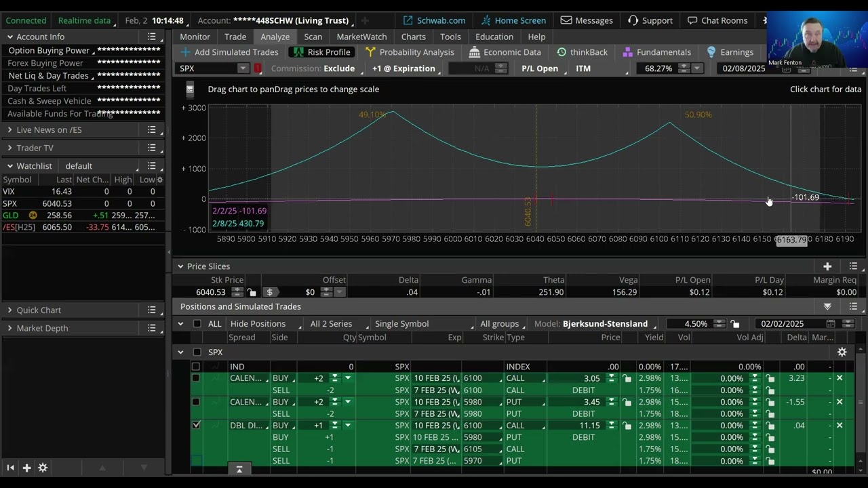Click the Add Simulated Trades button
The width and height of the screenshot is (868, 488).
pyautogui.click(x=230, y=52)
